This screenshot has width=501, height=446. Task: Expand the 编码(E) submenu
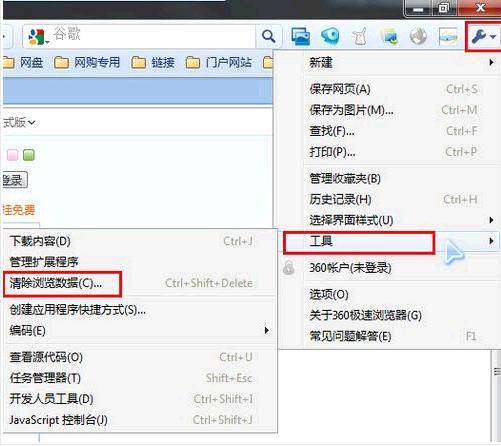[x=140, y=330]
